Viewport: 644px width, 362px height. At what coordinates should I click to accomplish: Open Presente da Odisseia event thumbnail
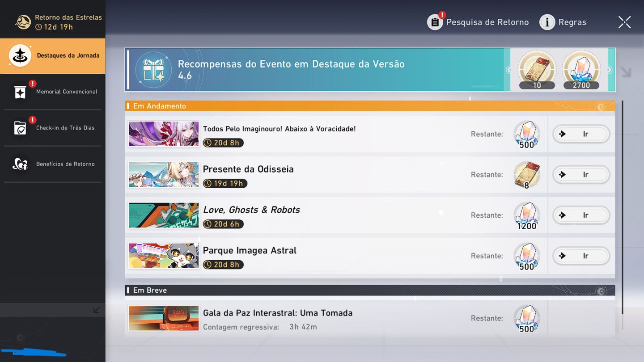point(164,175)
